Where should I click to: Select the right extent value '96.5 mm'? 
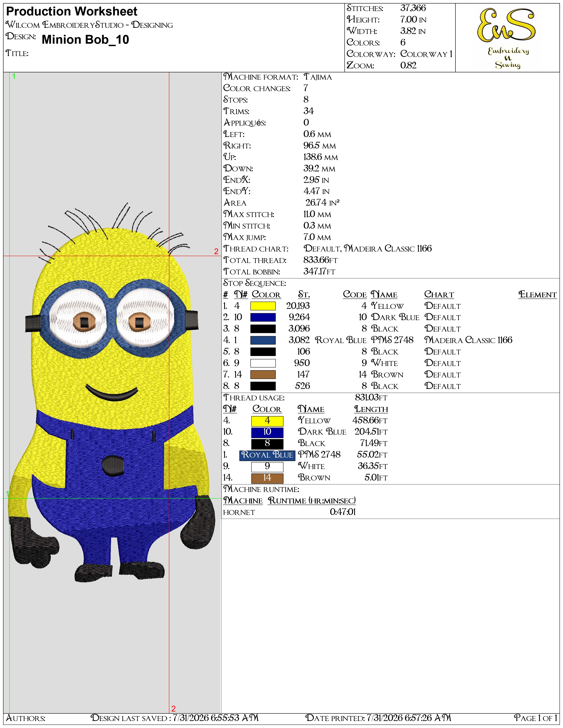click(319, 146)
